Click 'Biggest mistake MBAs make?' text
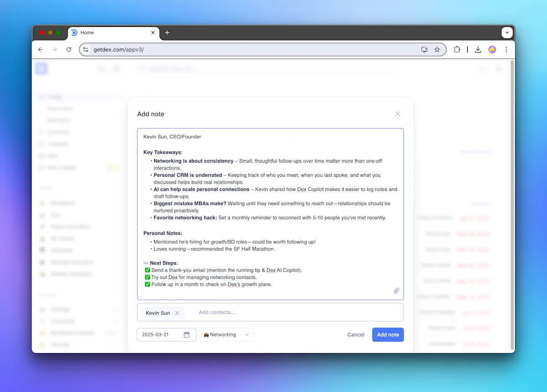The width and height of the screenshot is (547, 392). point(190,203)
